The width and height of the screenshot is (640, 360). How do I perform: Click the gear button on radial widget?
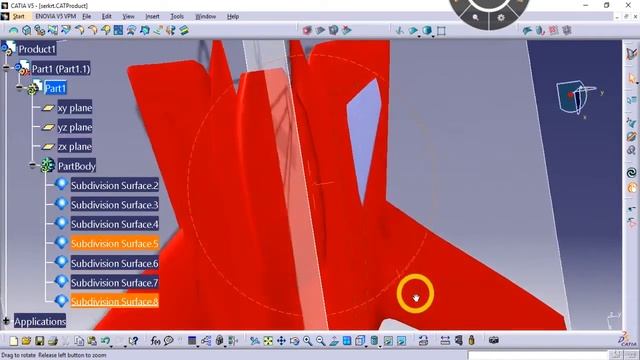click(501, 18)
